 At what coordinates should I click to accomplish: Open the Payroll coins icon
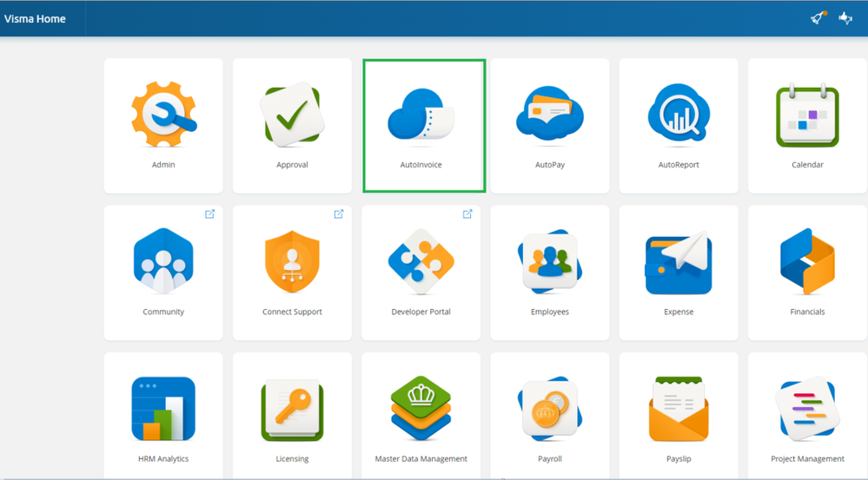[x=550, y=409]
